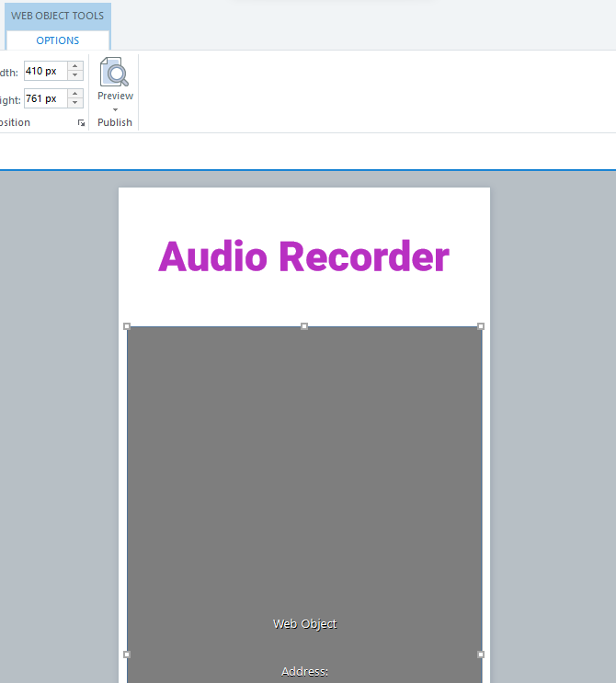Click the Publish group label
Viewport: 616px width, 683px height.
tap(115, 122)
